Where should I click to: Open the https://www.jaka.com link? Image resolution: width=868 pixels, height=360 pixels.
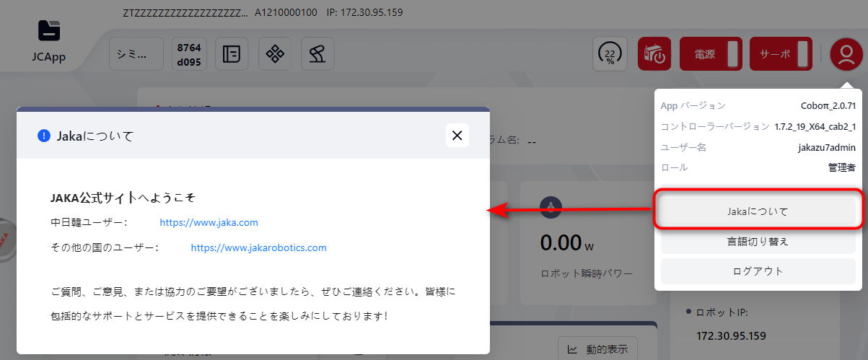209,223
